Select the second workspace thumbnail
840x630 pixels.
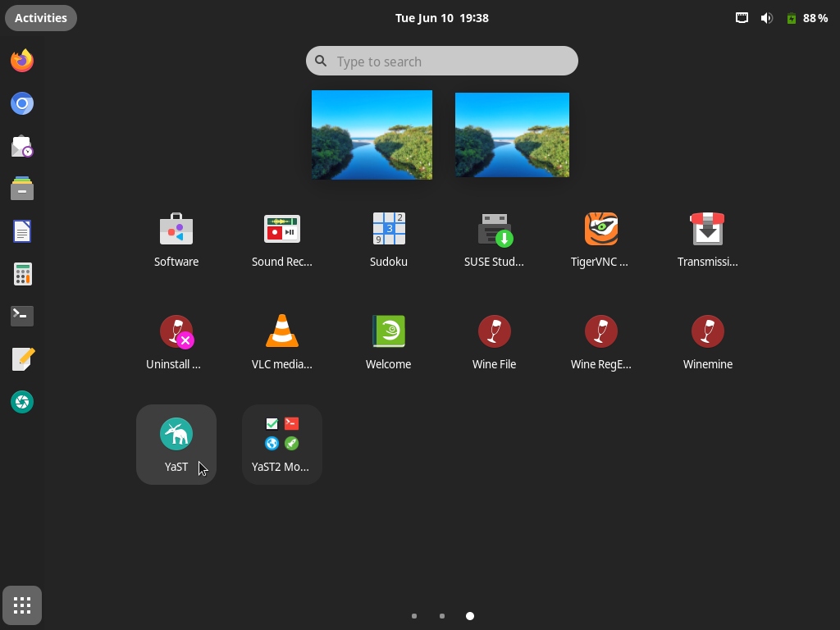click(x=512, y=135)
